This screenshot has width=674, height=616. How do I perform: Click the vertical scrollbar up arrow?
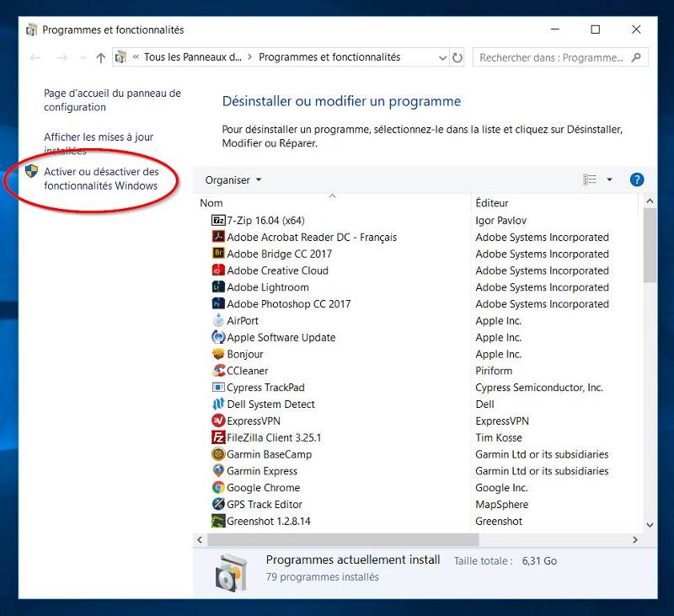[x=650, y=201]
